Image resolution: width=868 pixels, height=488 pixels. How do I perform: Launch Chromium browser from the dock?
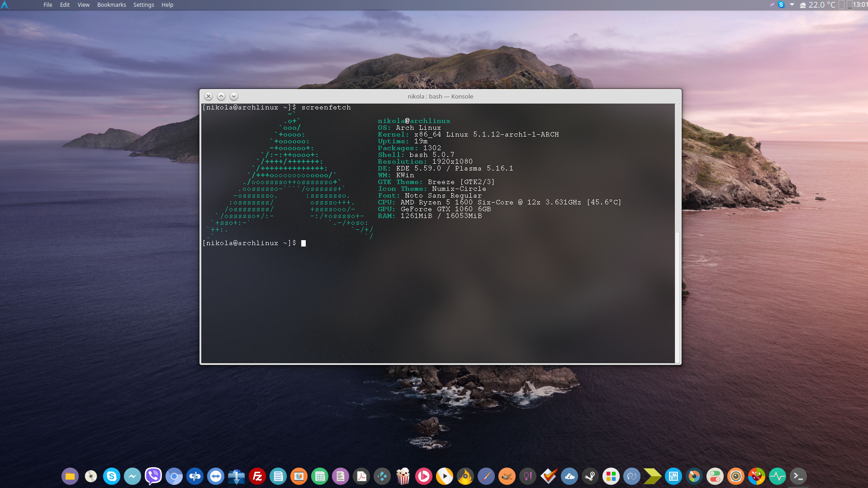point(174,476)
